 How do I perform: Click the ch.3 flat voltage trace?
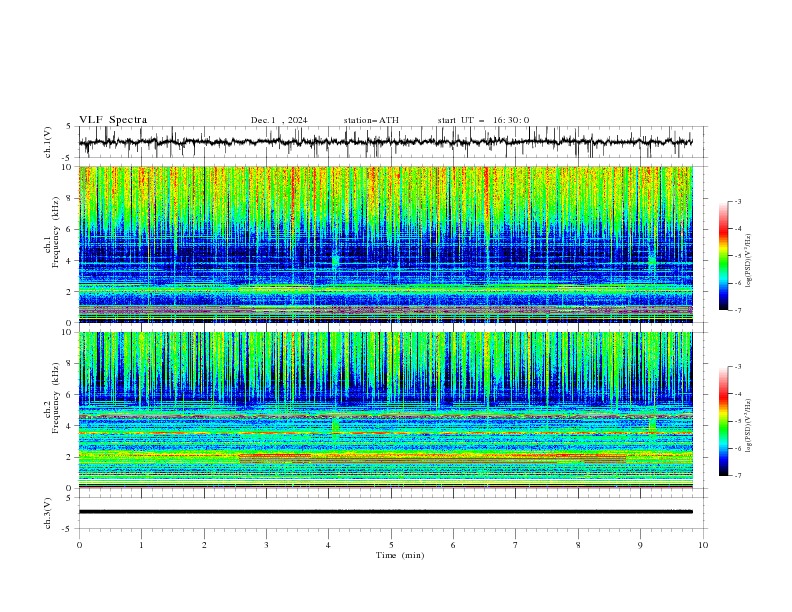pos(386,512)
